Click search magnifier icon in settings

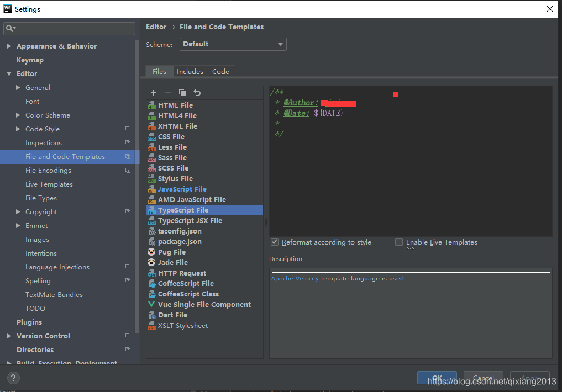click(x=10, y=28)
